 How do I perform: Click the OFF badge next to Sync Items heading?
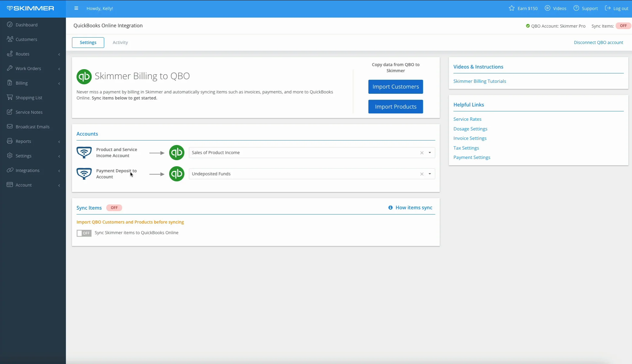point(114,208)
